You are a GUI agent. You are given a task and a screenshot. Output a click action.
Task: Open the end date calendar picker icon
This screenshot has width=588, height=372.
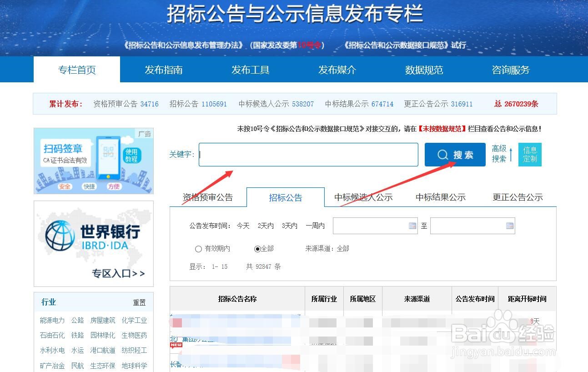coord(509,226)
